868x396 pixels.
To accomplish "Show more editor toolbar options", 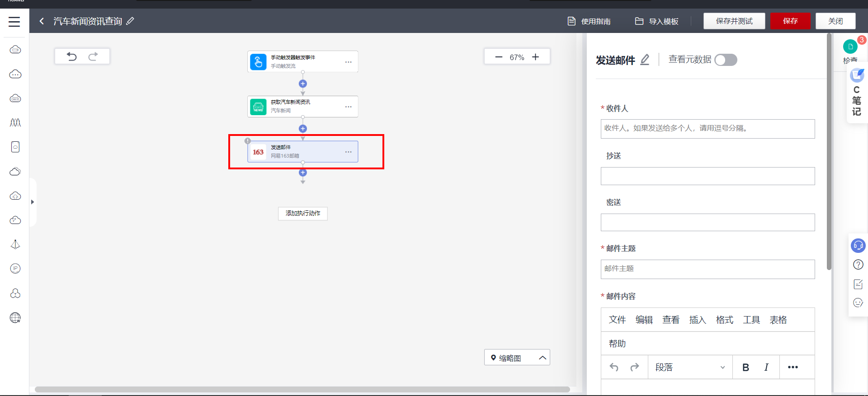I will [x=793, y=368].
